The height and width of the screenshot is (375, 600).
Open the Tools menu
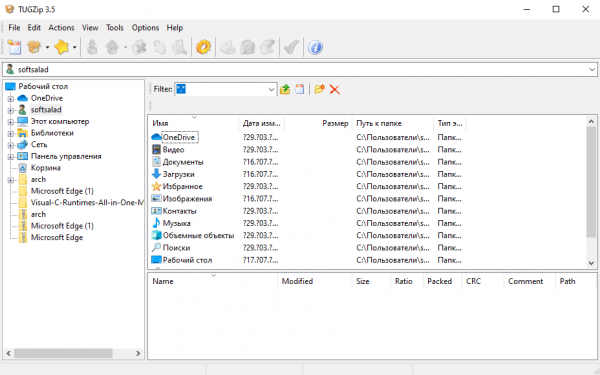point(115,28)
